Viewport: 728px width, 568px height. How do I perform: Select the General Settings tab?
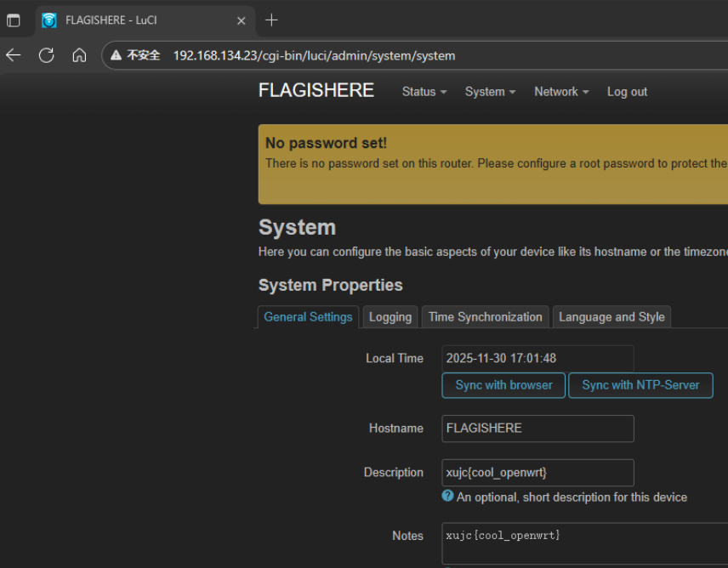pos(308,317)
